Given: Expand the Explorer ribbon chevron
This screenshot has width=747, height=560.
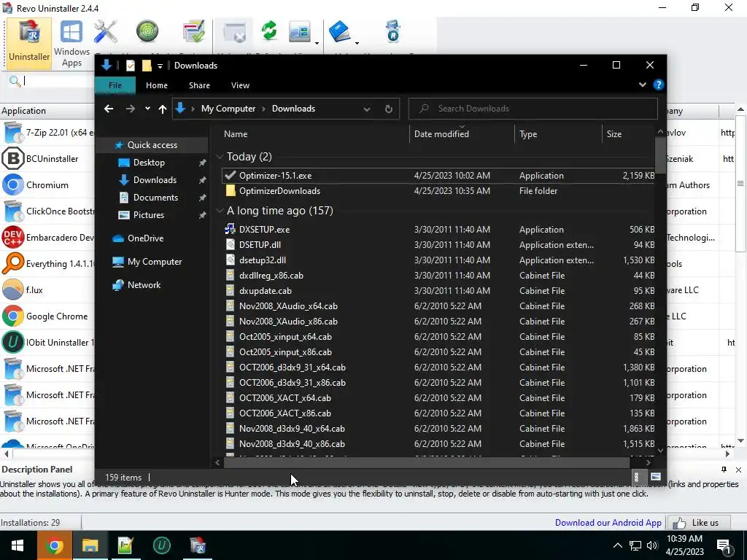Looking at the screenshot, I should click(642, 85).
